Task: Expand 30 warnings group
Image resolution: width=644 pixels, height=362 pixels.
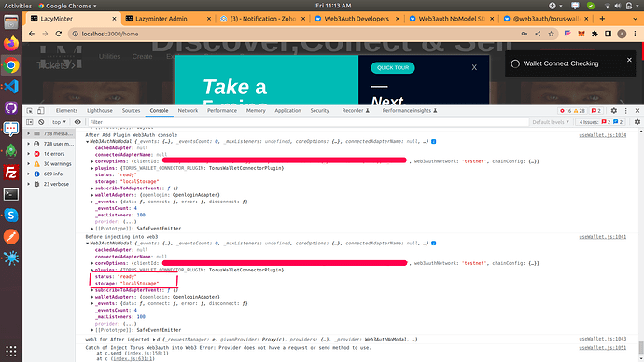Action: [28, 164]
